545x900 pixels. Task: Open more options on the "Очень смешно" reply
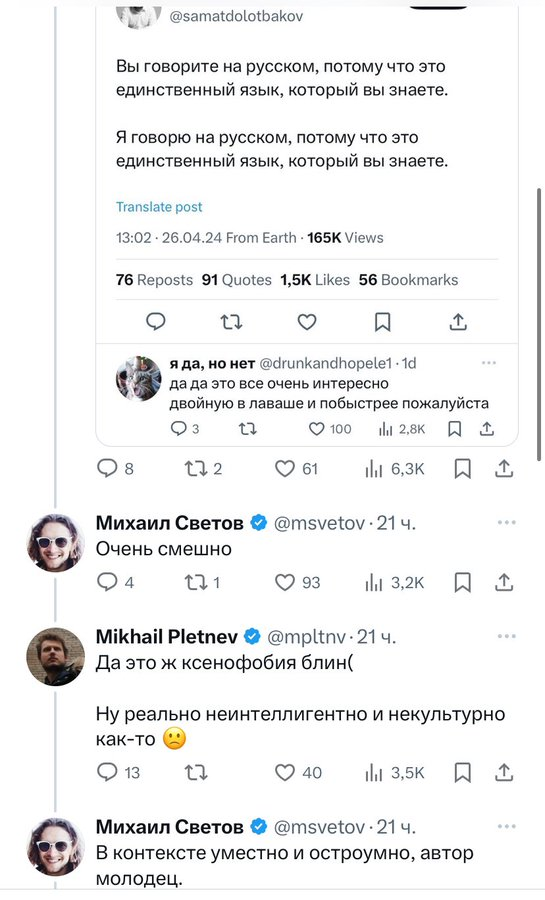[x=507, y=522]
